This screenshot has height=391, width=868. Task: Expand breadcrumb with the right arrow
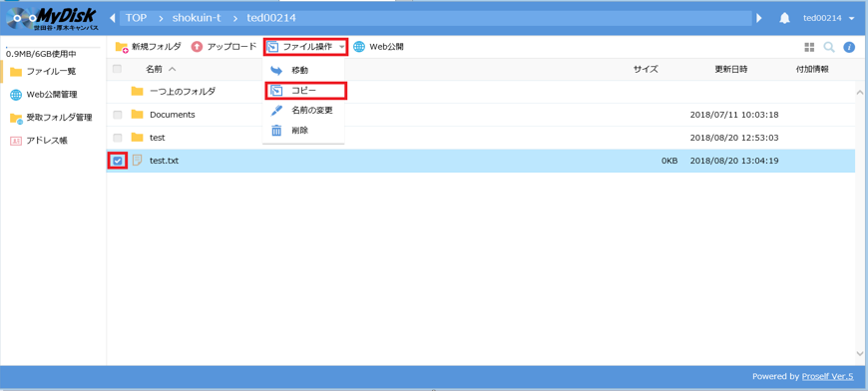(x=759, y=18)
